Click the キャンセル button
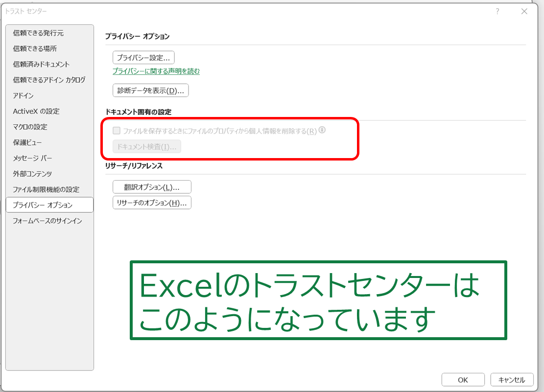 coord(512,380)
